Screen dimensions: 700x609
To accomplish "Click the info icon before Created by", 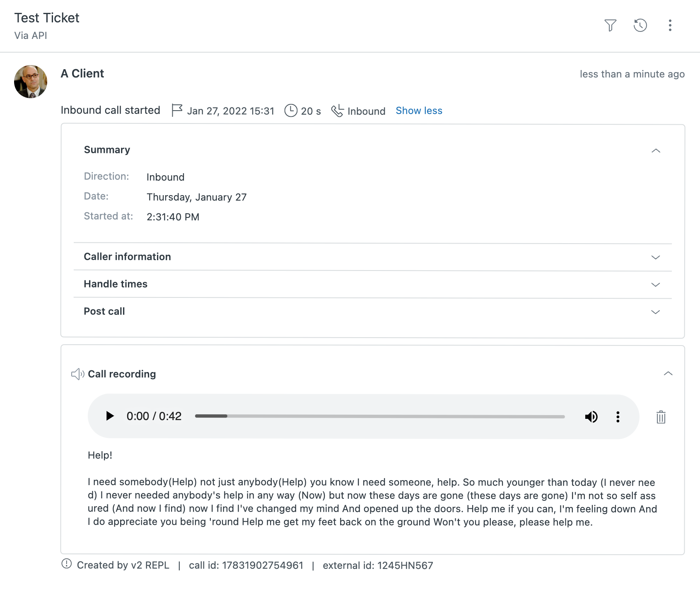I will [66, 563].
